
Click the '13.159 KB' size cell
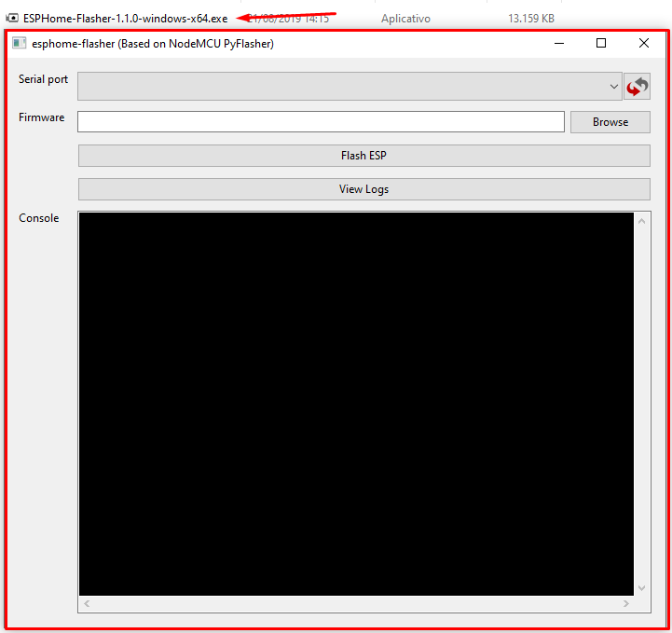tap(531, 19)
